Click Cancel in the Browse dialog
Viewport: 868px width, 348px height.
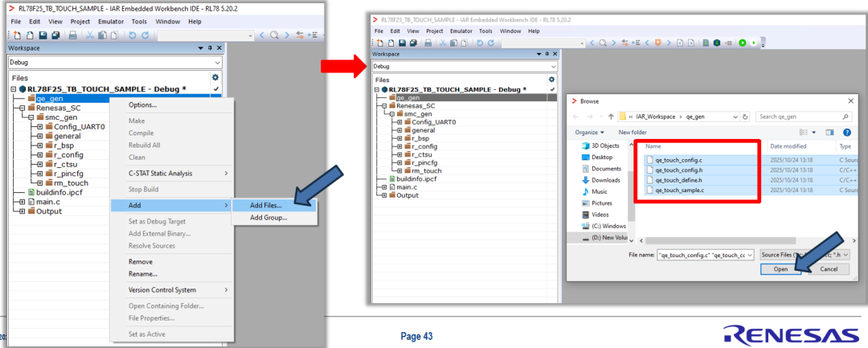coord(828,269)
